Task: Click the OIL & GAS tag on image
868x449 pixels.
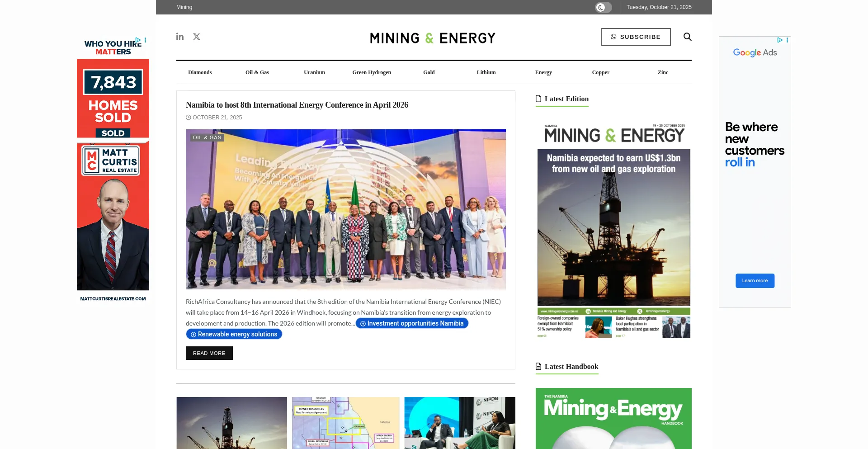Action: [207, 137]
